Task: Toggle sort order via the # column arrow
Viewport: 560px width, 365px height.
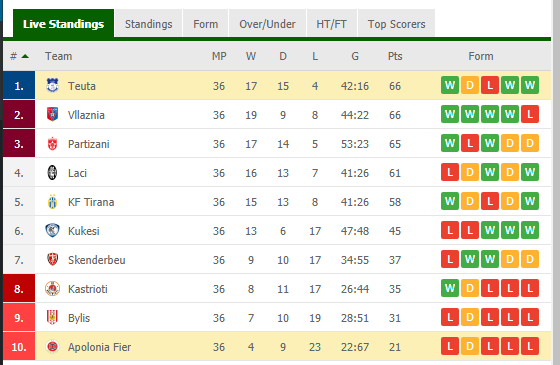Action: tap(25, 56)
